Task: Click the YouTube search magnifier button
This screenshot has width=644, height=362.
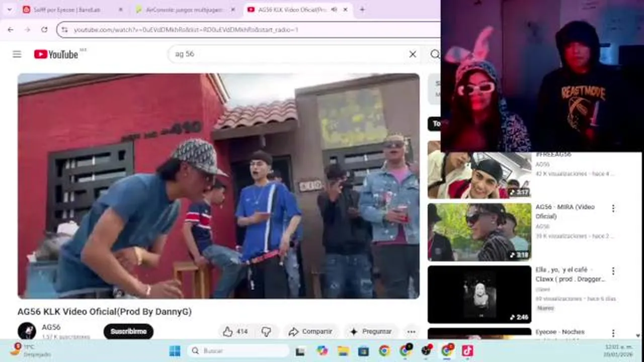Action: point(435,54)
